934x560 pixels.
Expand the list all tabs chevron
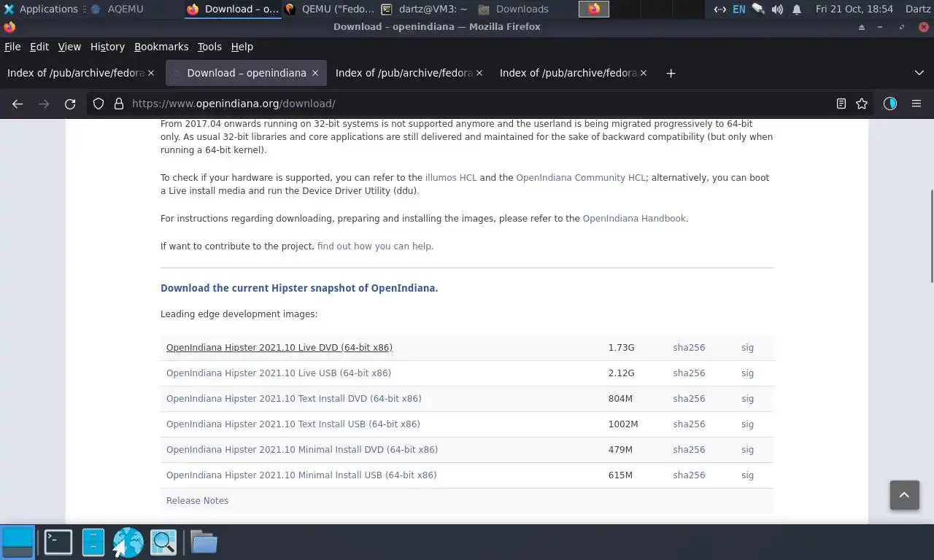click(x=919, y=73)
